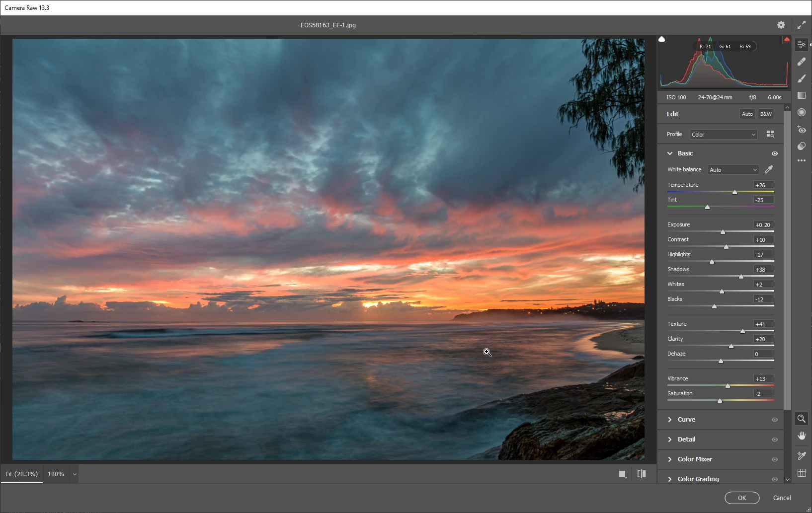
Task: Click the Auto edit button
Action: (747, 114)
